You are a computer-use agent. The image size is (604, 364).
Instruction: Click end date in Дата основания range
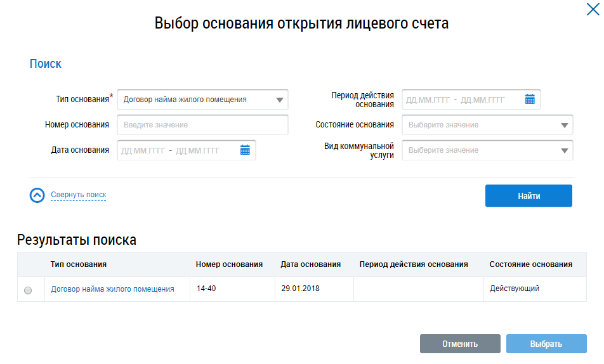(197, 151)
